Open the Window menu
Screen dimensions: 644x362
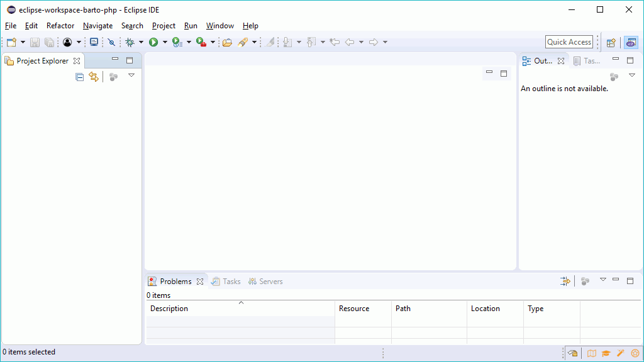click(x=220, y=26)
